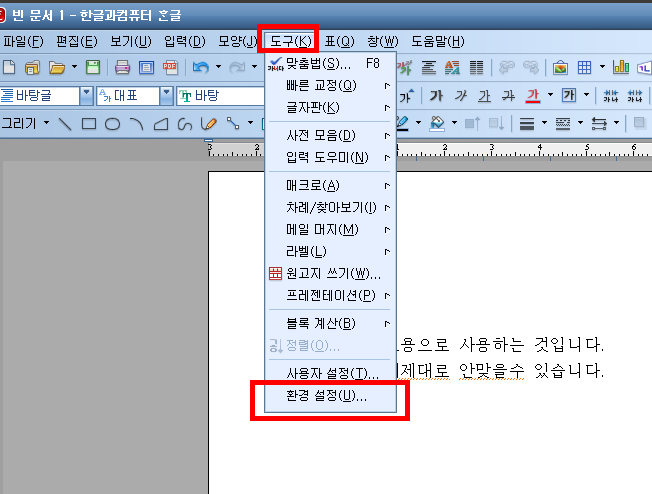Expand the line style dropdown arrow
Viewport: 652px width, 494px height.
pyautogui.click(x=580, y=123)
